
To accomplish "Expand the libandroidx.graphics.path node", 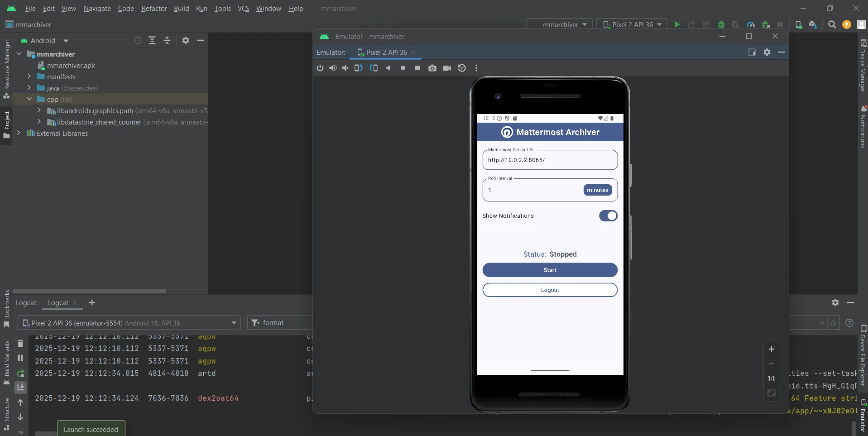I will click(x=39, y=110).
